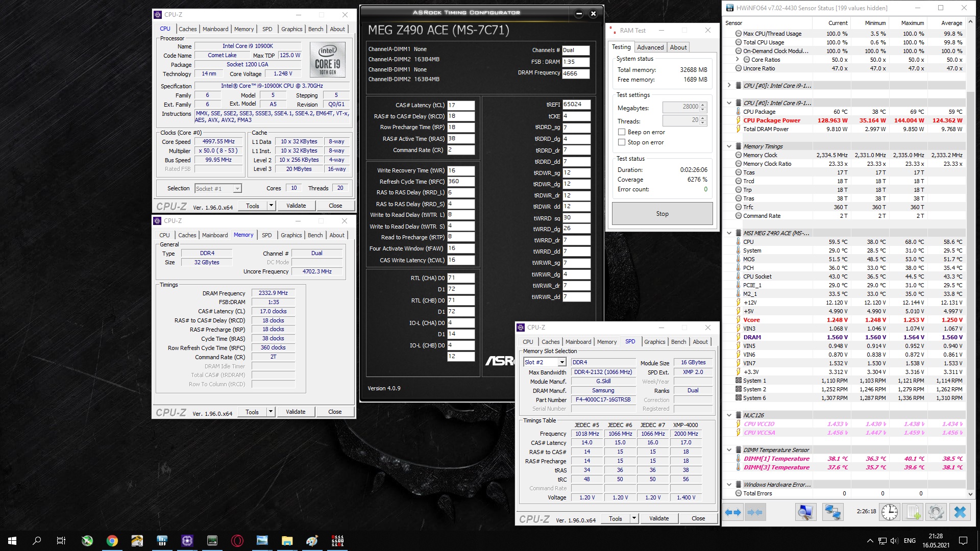Click blue X close-sensors icon in HWiNFO
The image size is (980, 551).
coord(960,512)
